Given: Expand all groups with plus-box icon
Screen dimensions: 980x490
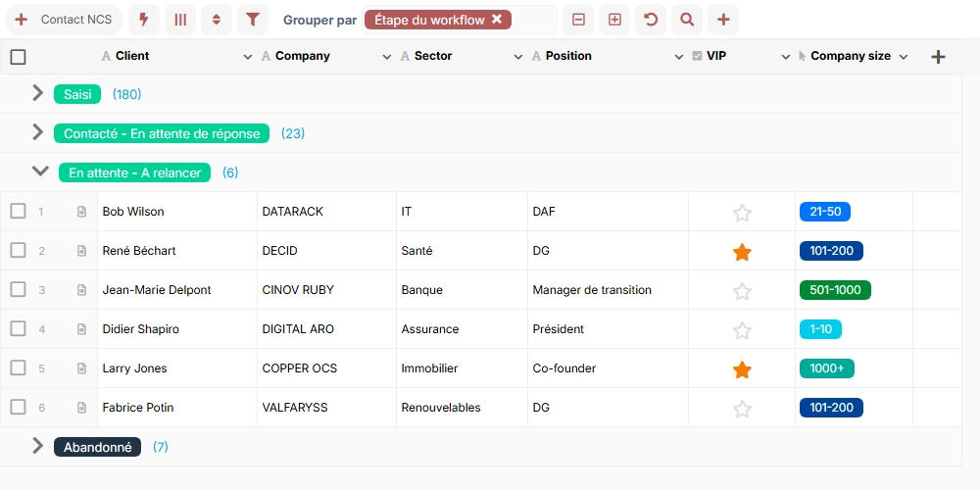Looking at the screenshot, I should 614,20.
